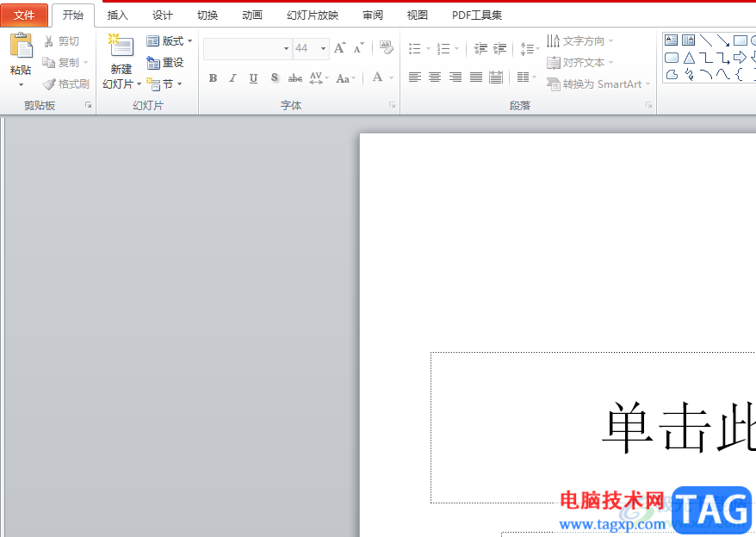The image size is (756, 537).
Task: Increase font size with large A icon
Action: click(340, 47)
